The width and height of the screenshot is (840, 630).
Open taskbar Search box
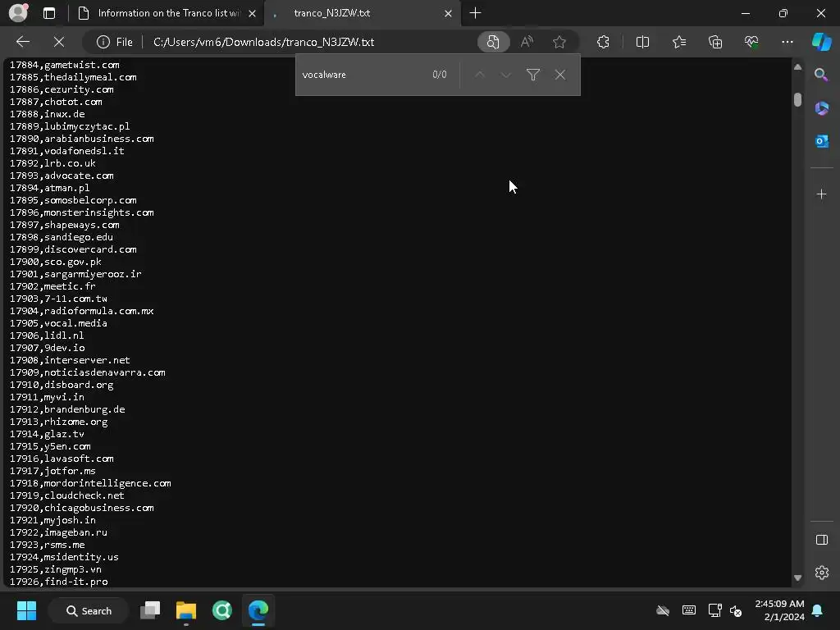pyautogui.click(x=89, y=610)
